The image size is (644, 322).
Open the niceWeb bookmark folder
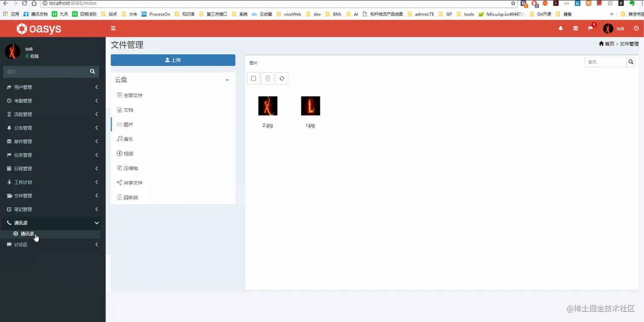(x=289, y=14)
